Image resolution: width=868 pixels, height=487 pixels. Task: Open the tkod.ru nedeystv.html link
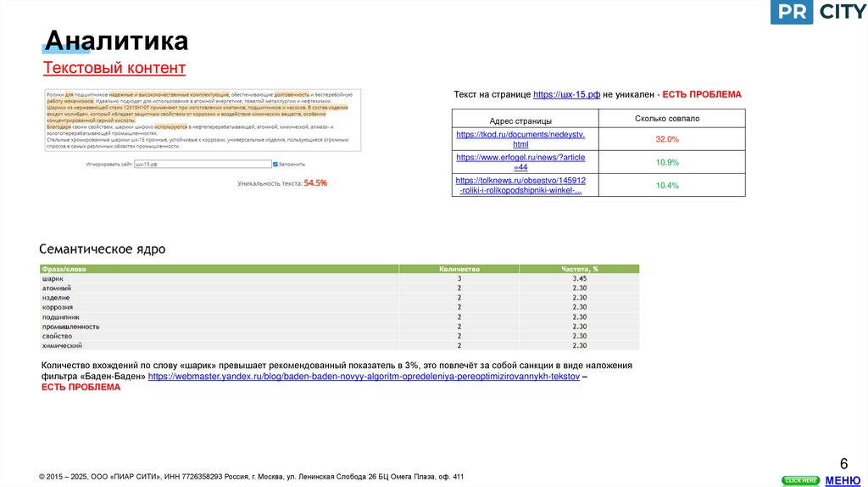(520, 139)
